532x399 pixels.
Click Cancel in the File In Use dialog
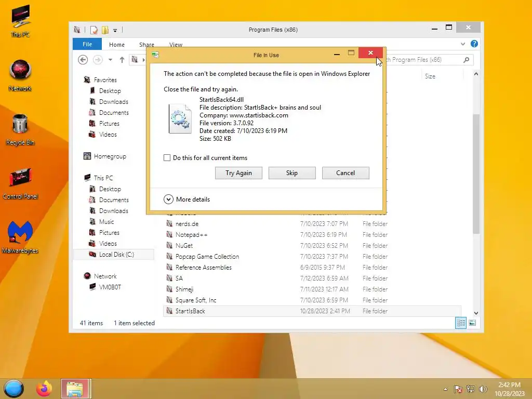(345, 173)
